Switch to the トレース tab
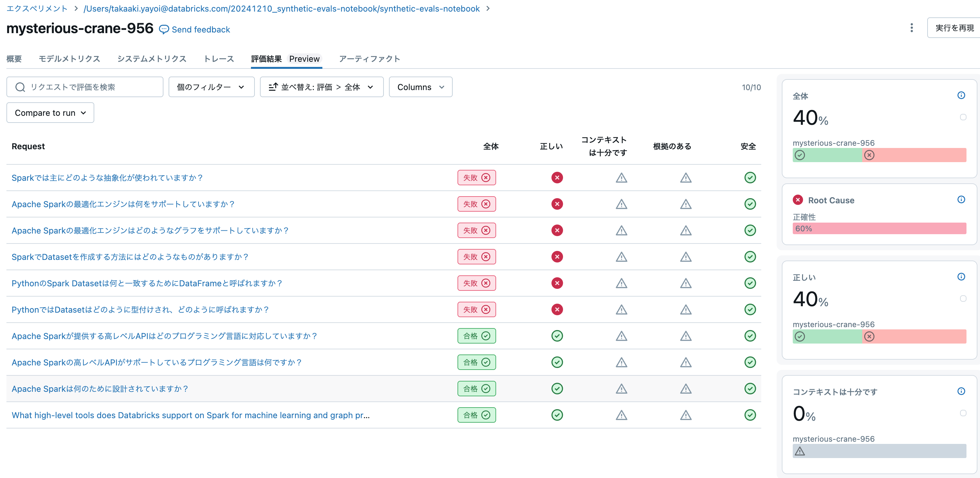This screenshot has width=980, height=478. (219, 59)
